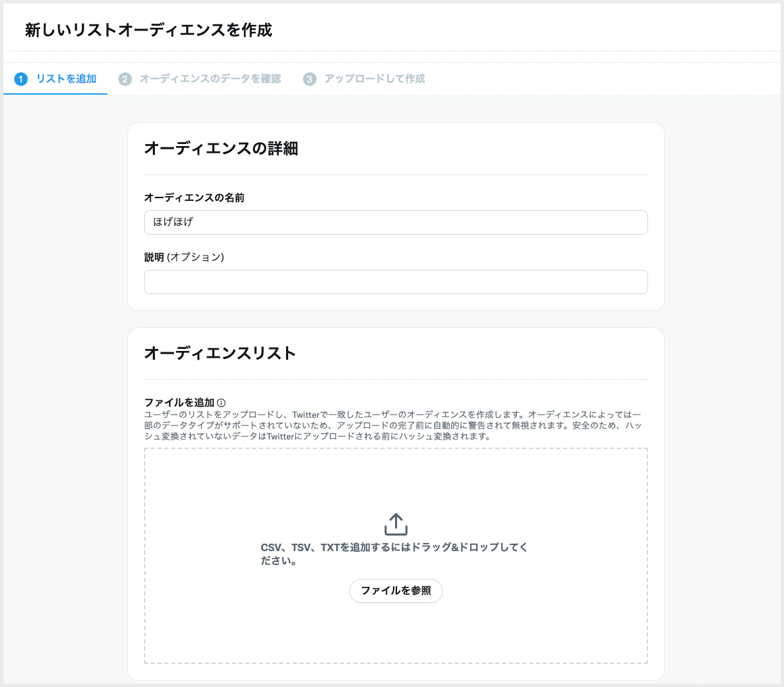Screen dimensions: 784x687
Task: Click the circled 2 step indicator icon
Action: click(x=124, y=78)
